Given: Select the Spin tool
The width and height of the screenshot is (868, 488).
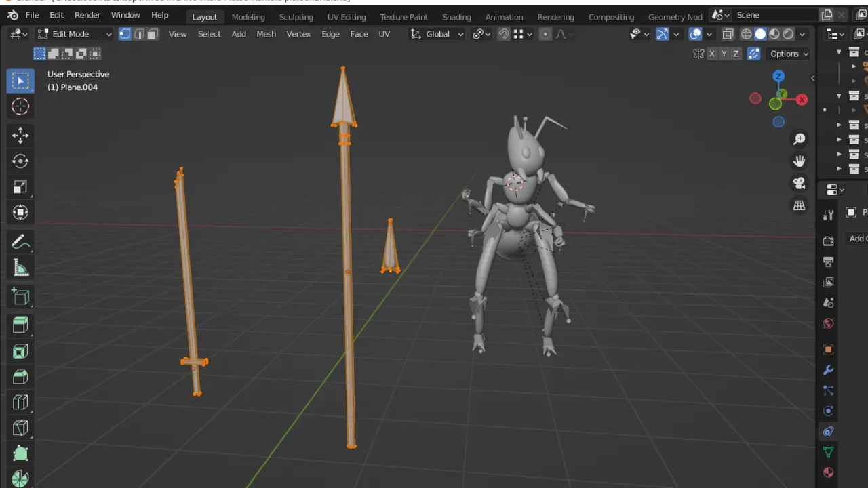Looking at the screenshot, I should [x=20, y=478].
